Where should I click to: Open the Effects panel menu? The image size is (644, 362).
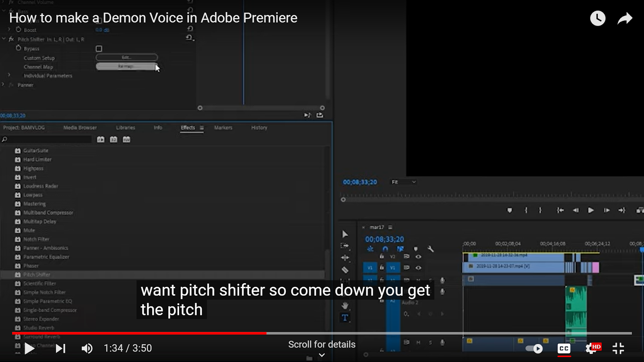[202, 128]
